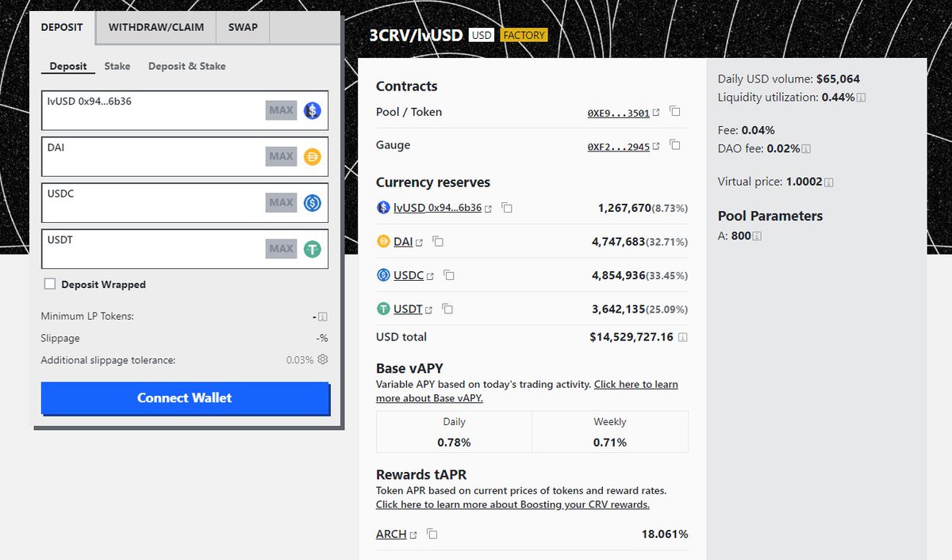Show info for pool parameter A
The width and height of the screenshot is (952, 560).
coord(757,236)
